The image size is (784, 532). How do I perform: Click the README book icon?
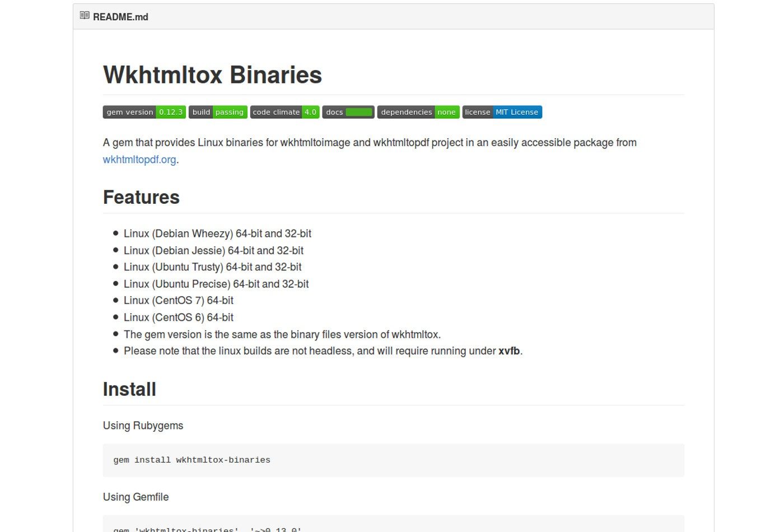pyautogui.click(x=85, y=16)
